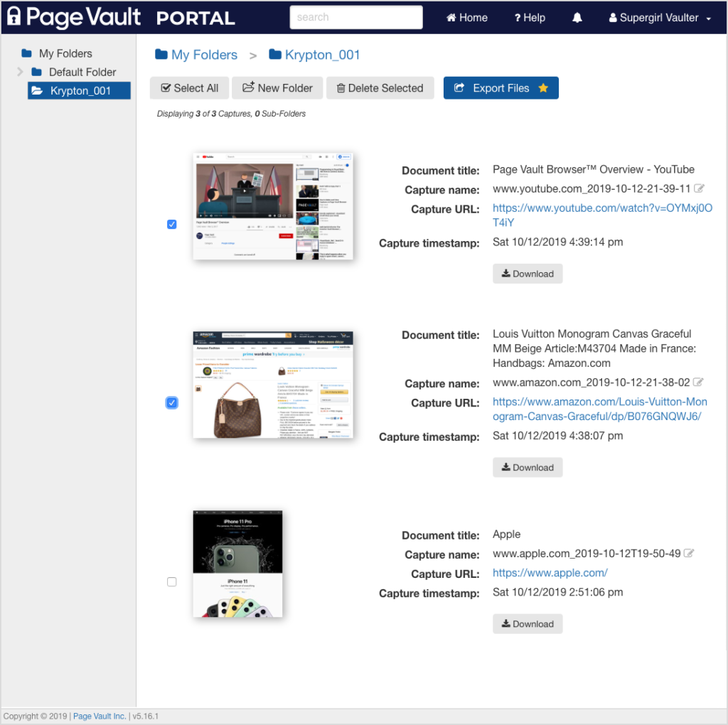728x725 pixels.
Task: Click the YouTube document title text
Action: 594,169
